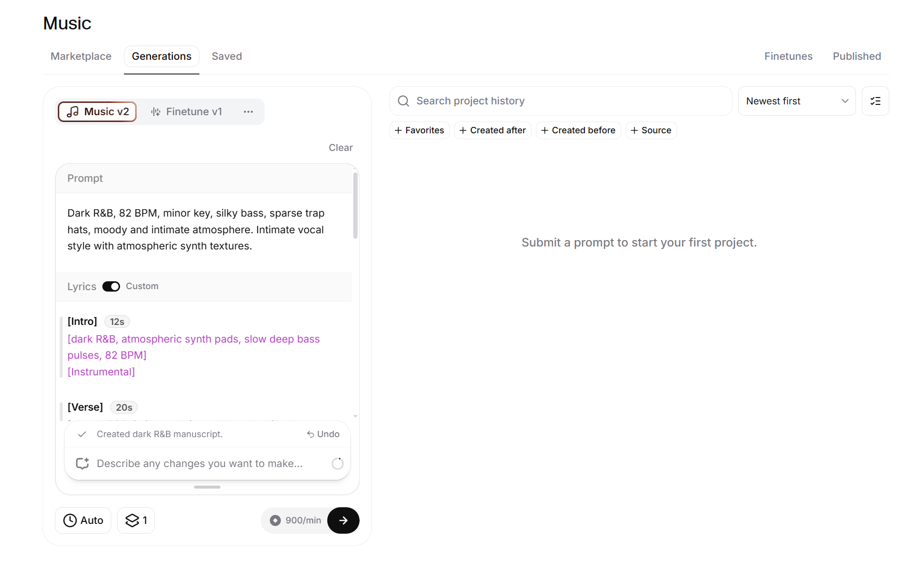Viewport: 924px width, 568px height.
Task: Click the AI edit sparkle icon
Action: [82, 464]
